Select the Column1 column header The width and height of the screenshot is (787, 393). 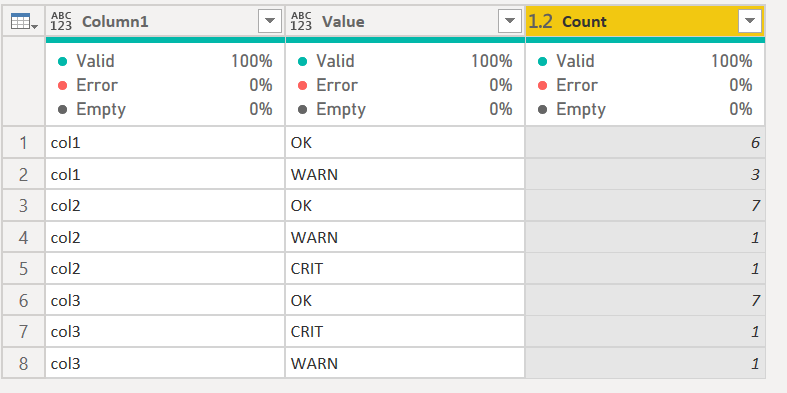[165, 21]
